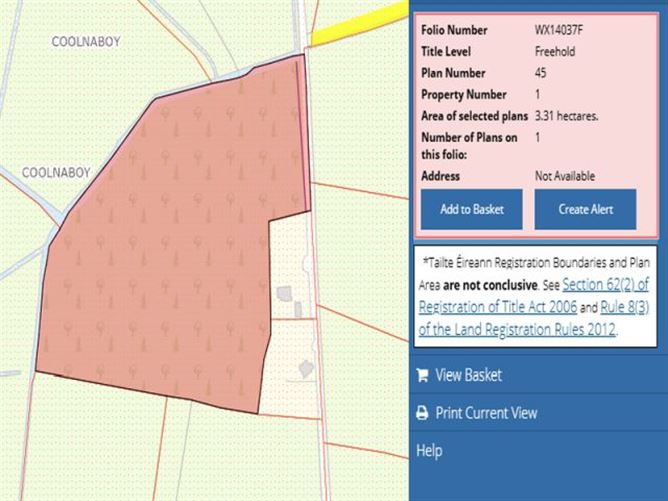Click the upper COOLNABOY townland label
This screenshot has height=501, width=668.
86,42
